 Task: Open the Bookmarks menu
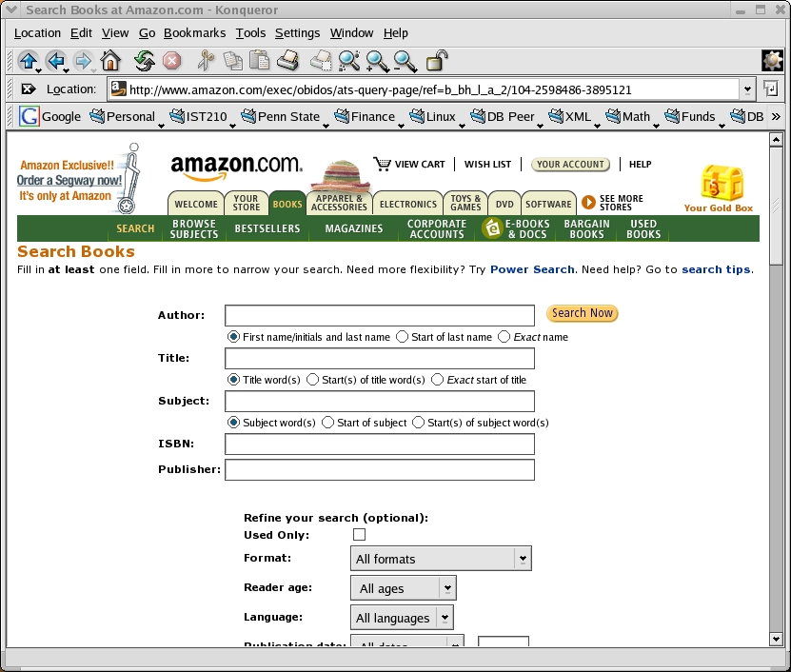coord(194,33)
